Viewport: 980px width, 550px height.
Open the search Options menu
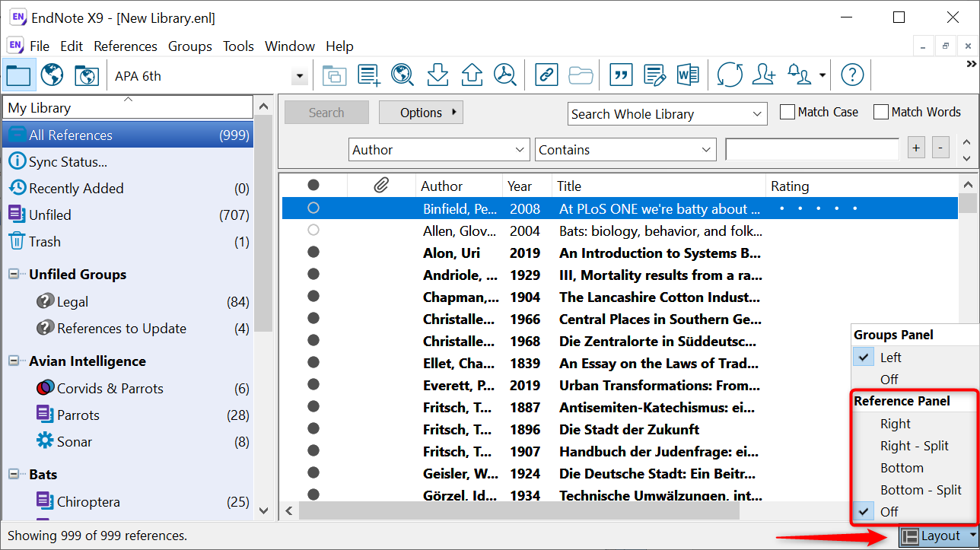[421, 112]
